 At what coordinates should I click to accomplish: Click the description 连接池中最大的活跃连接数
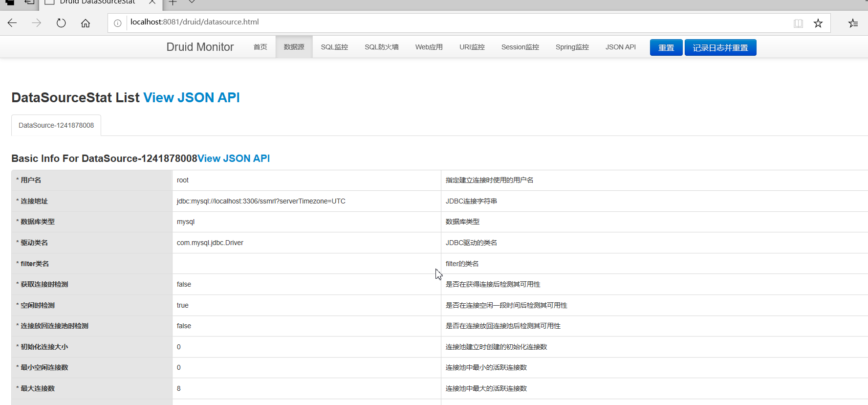coord(486,388)
